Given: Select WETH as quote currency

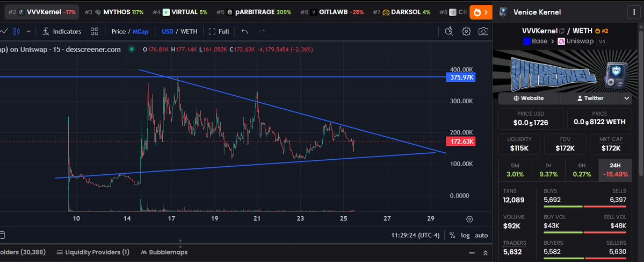Looking at the screenshot, I should point(189,31).
